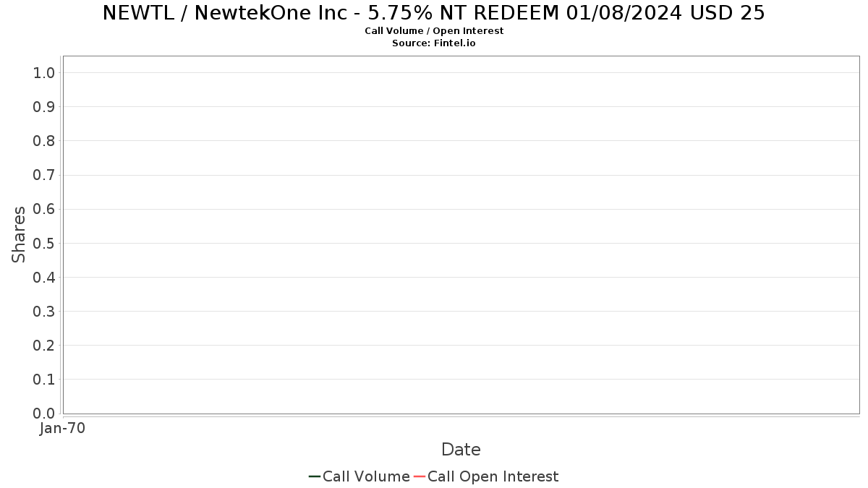868x488 pixels.
Task: Click the 0.6 y-axis tick label
Action: (x=44, y=209)
